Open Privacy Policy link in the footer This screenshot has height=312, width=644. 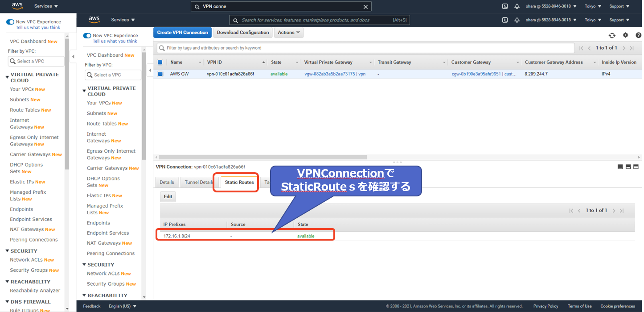pos(546,306)
